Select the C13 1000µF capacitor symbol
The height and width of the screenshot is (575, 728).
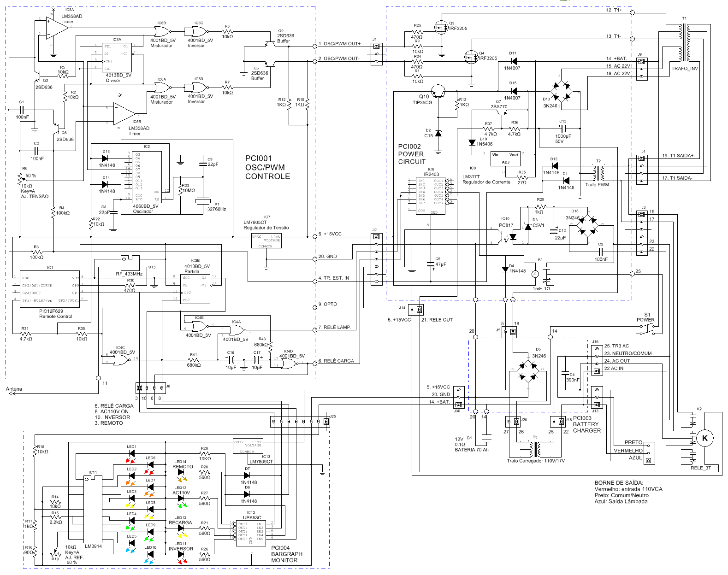563,129
